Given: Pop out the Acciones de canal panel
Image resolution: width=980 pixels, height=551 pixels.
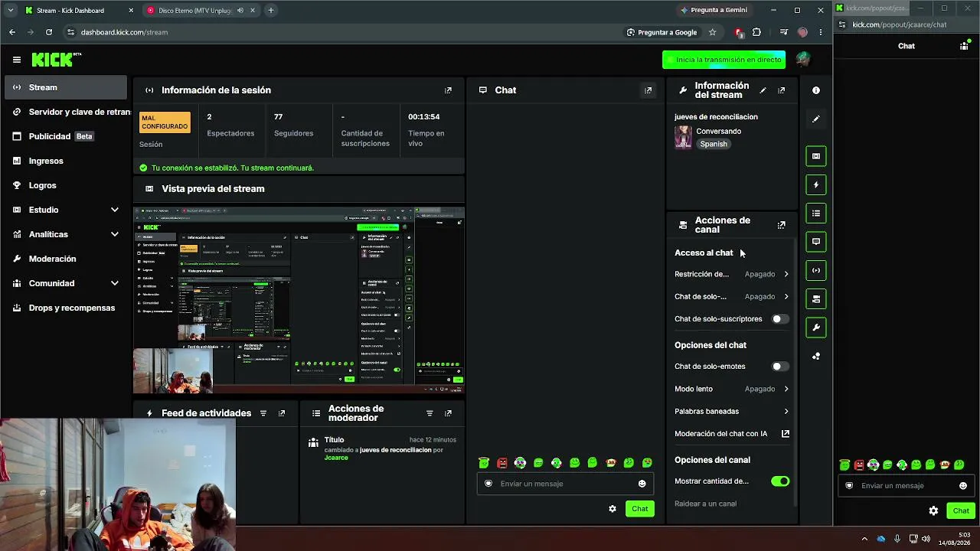Looking at the screenshot, I should coord(781,225).
